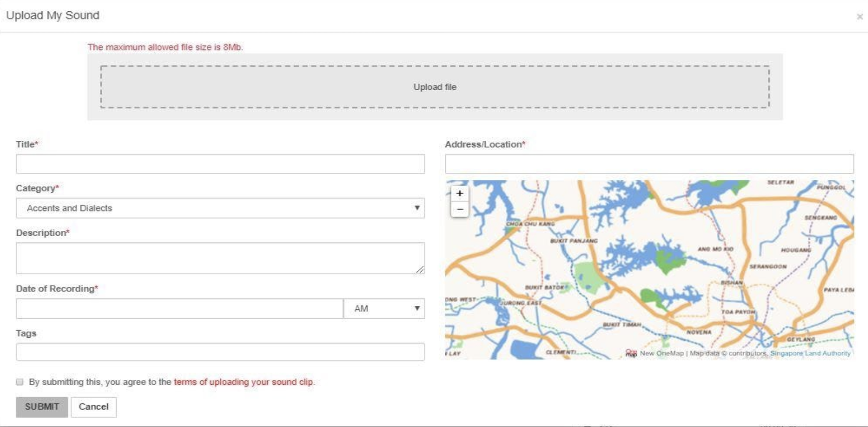Zoom in on the map
Image resolution: width=868 pixels, height=427 pixels.
(x=459, y=193)
